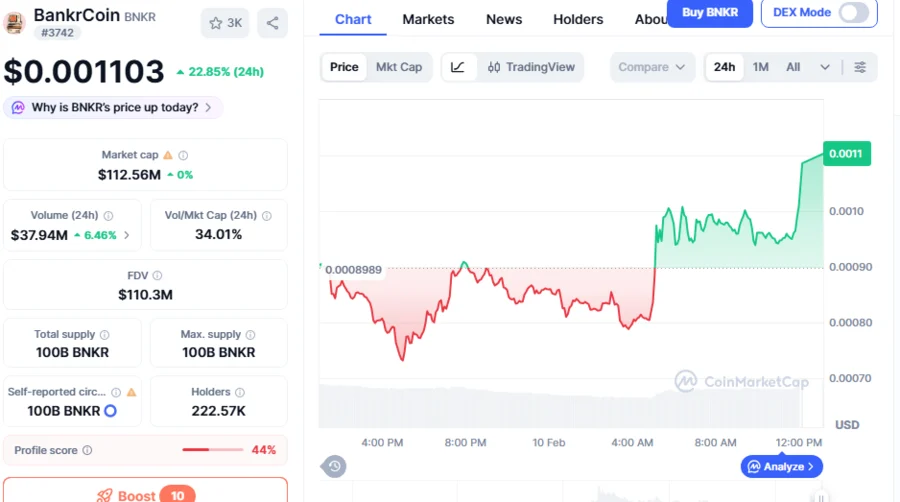Switch to the Markets tab
Screen dimensions: 900x502
[x=428, y=19]
